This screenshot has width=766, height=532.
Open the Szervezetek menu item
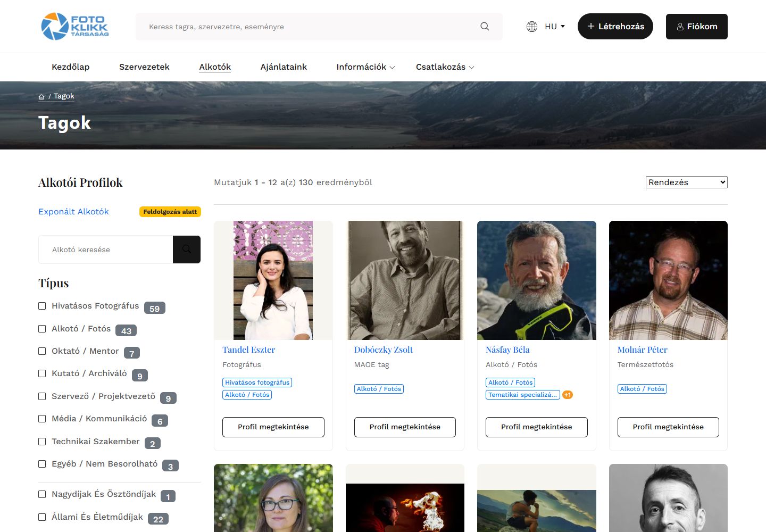point(144,67)
